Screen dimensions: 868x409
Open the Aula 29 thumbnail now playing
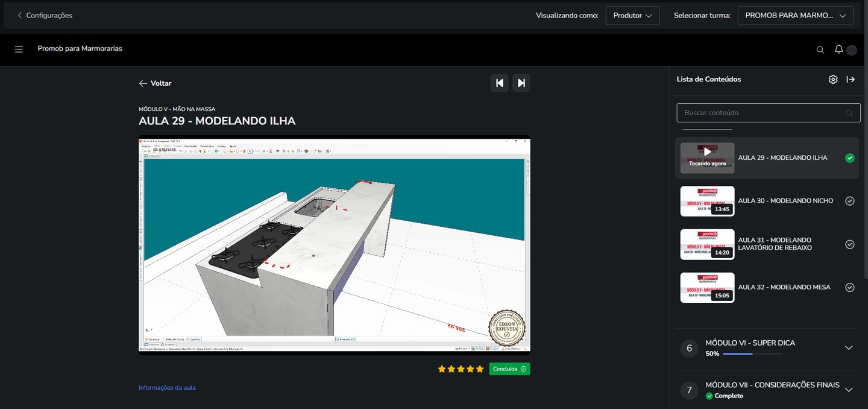tap(708, 158)
